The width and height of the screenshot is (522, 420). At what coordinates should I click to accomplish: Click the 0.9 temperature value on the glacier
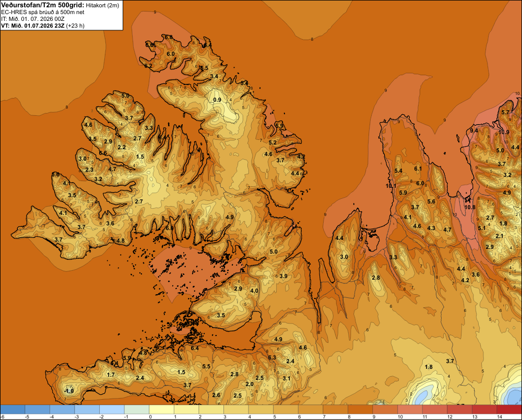pyautogui.click(x=217, y=100)
